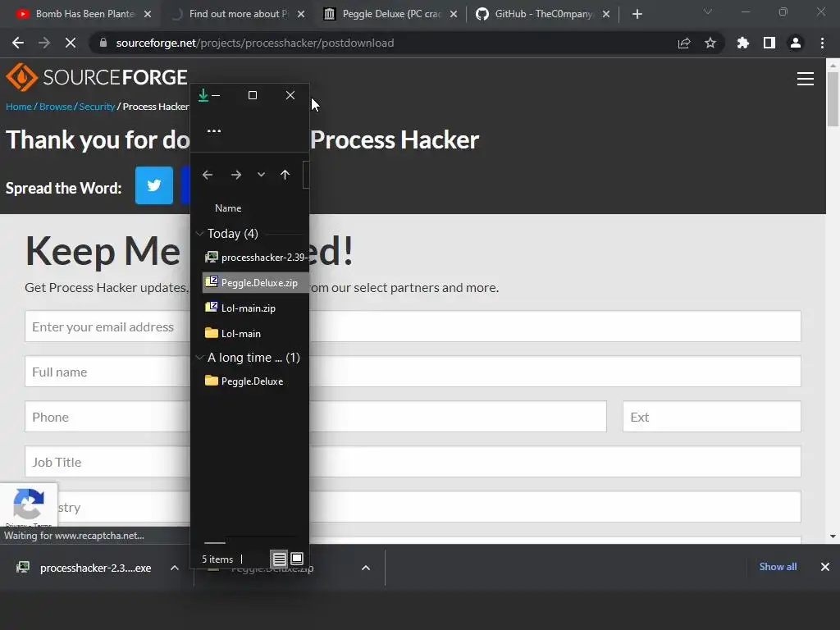Select Lol-main.zip in Explorer

(256, 308)
